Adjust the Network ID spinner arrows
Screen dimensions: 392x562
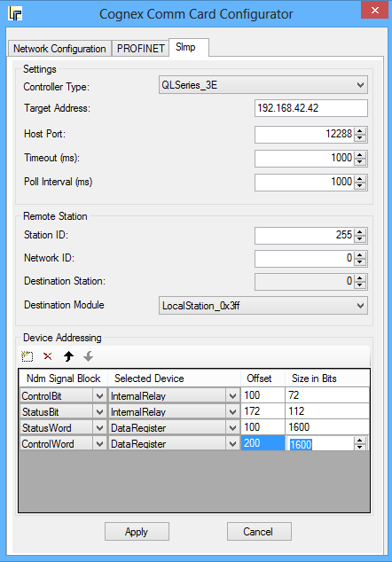point(360,259)
